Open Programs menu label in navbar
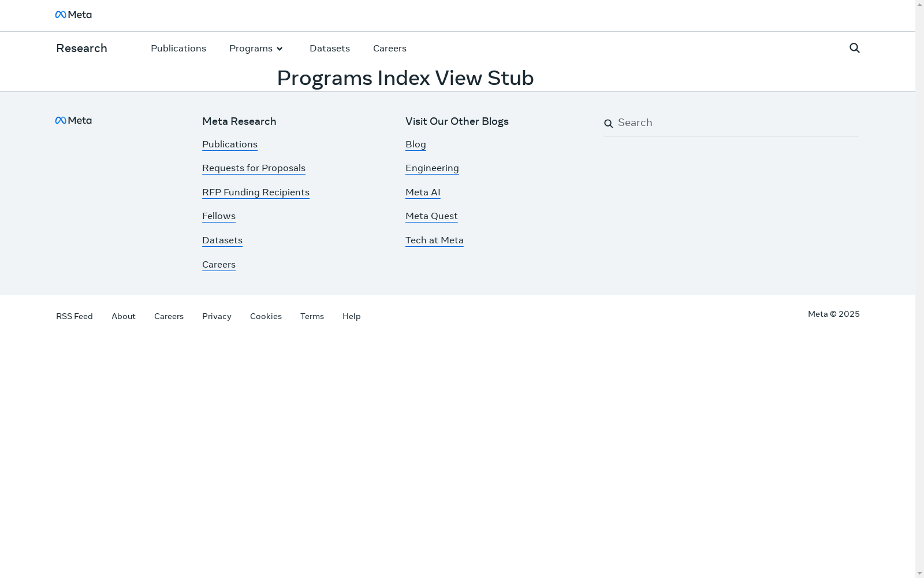The width and height of the screenshot is (924, 578). pos(251,48)
